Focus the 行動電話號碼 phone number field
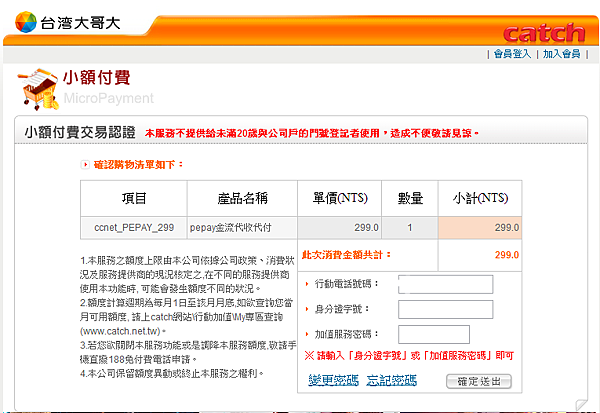The width and height of the screenshot is (600, 413). coord(445,284)
